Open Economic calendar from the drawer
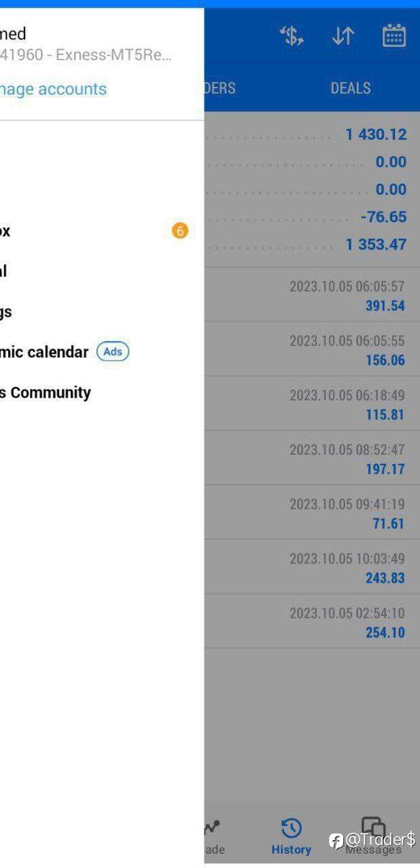Viewport: 420px width, 868px height. tap(44, 352)
